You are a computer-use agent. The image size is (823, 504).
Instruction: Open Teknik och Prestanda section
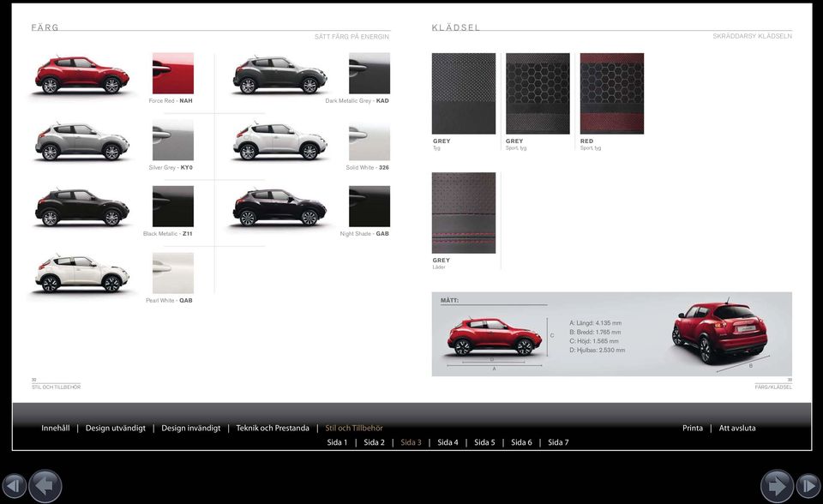click(273, 428)
